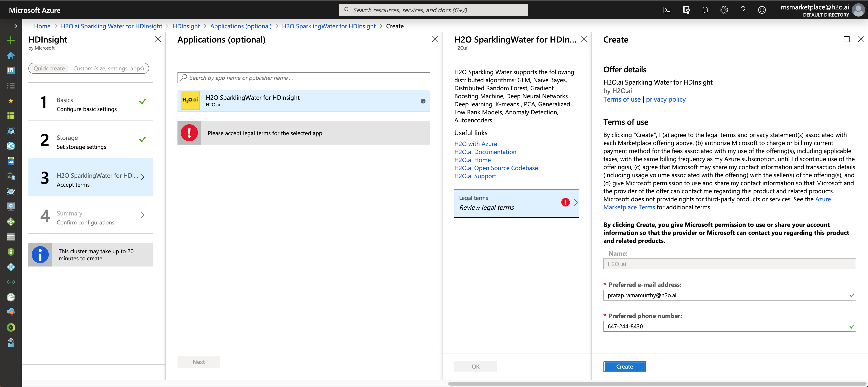Open feedback smiley icon
This screenshot has width=868, height=387.
(762, 10)
